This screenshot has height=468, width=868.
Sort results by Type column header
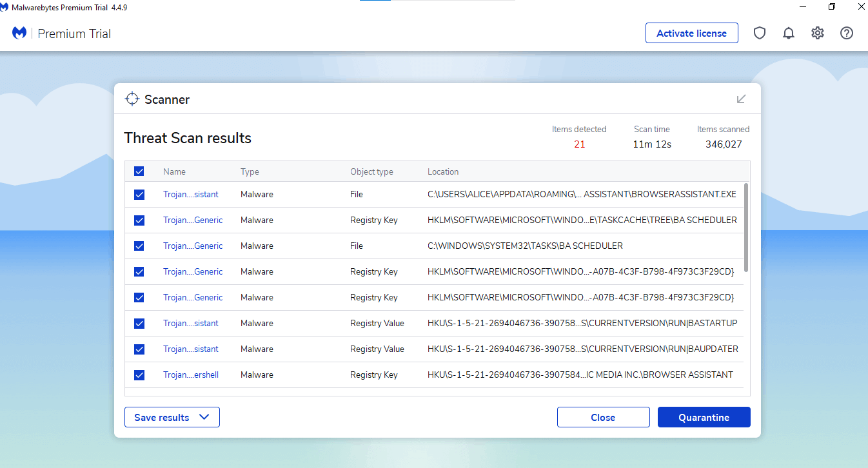[x=250, y=171]
